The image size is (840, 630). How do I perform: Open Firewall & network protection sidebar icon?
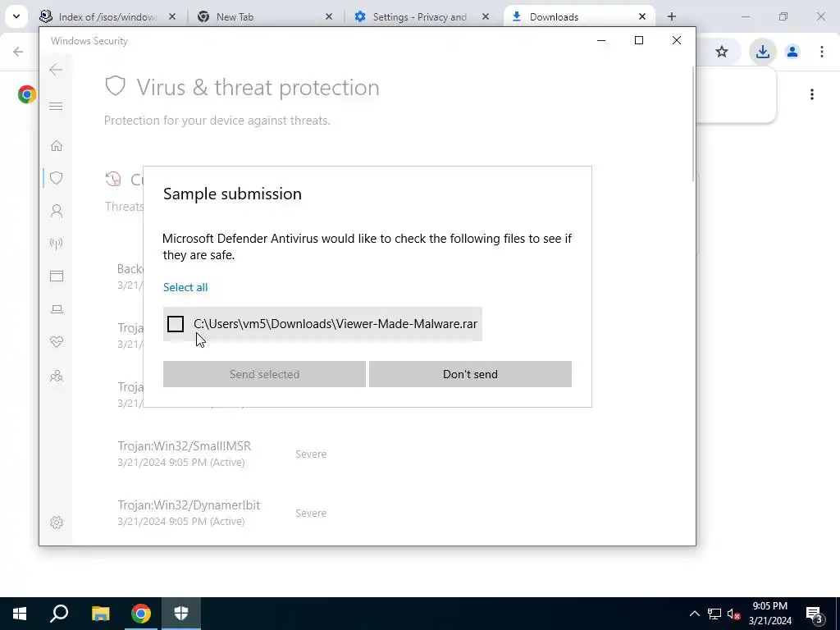pos(57,244)
